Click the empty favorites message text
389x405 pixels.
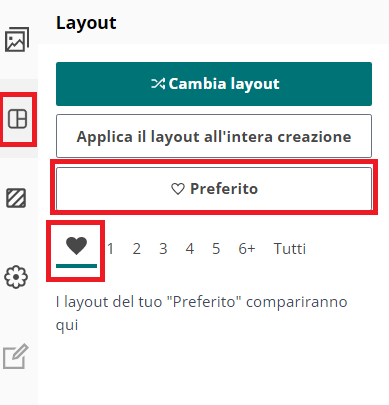202,313
